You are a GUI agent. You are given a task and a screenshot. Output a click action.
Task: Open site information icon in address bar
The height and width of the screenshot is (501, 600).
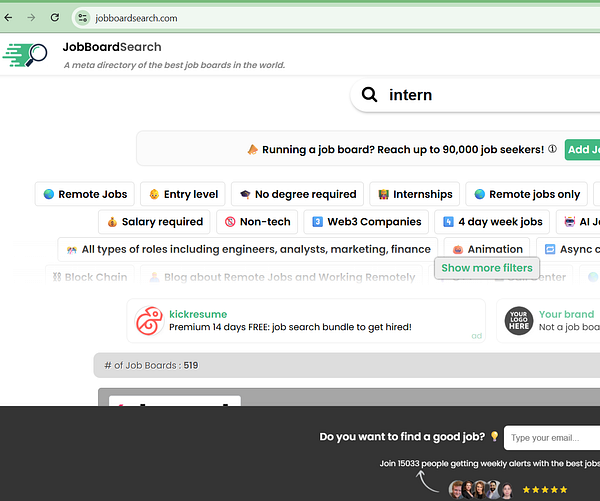82,18
